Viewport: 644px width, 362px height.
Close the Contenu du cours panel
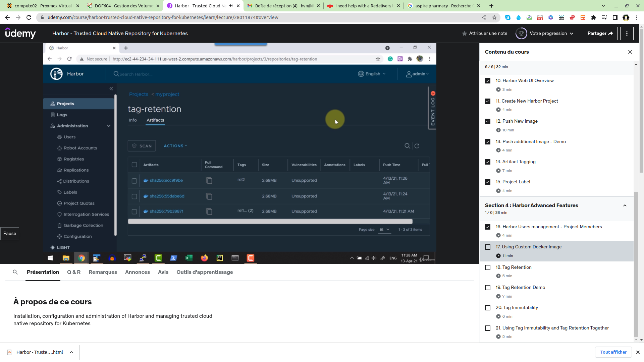[630, 52]
